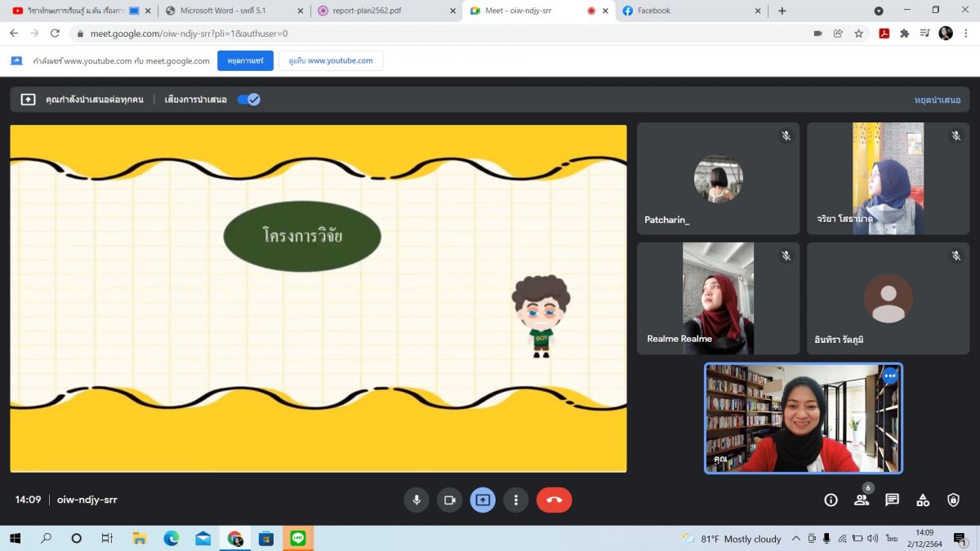Click the Realme Realme video tile
The height and width of the screenshot is (551, 980).
(x=718, y=298)
